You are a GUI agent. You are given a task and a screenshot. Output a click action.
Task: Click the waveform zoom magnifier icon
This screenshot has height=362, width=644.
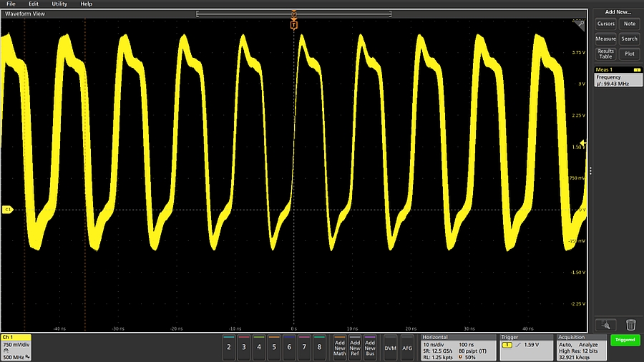(x=580, y=24)
